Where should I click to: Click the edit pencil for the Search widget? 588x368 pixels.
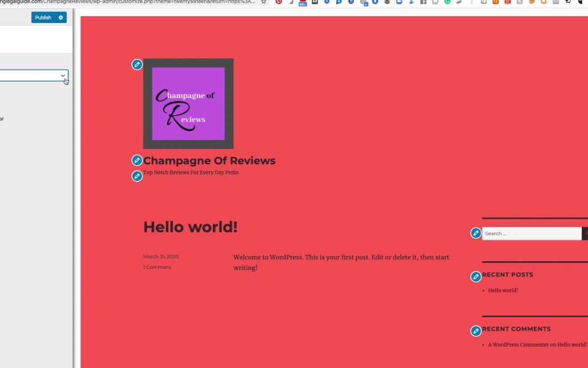point(476,233)
